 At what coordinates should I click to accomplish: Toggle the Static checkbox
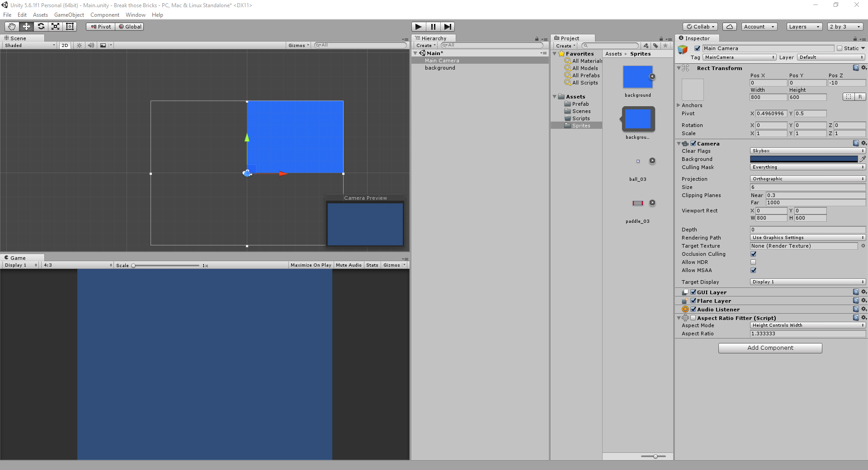click(x=840, y=48)
